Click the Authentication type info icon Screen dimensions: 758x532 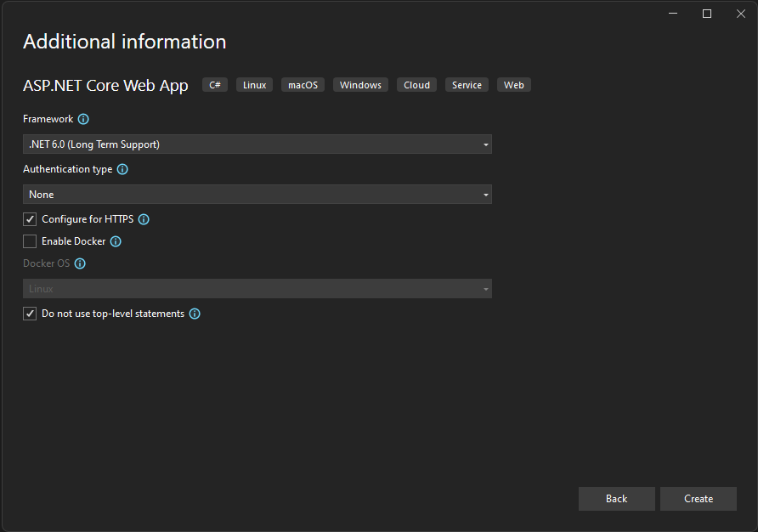click(122, 170)
